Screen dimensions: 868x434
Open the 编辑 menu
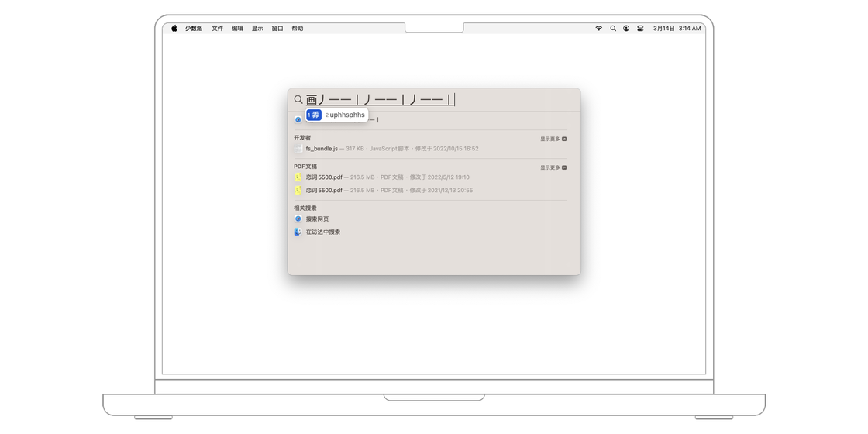click(x=237, y=28)
